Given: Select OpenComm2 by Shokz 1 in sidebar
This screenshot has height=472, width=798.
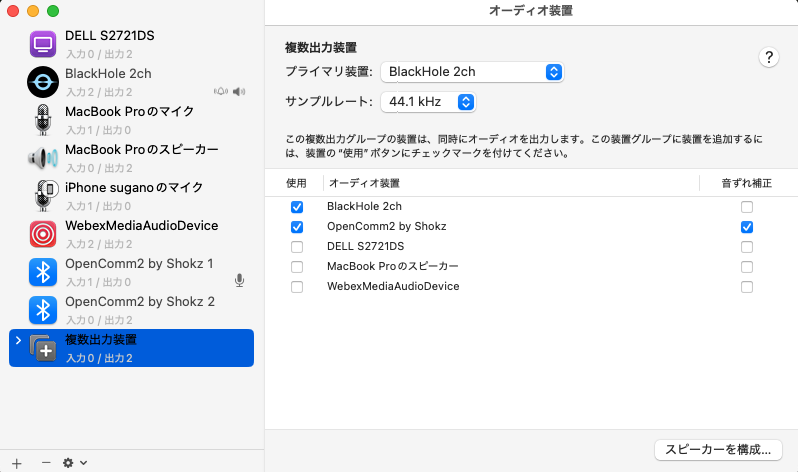Looking at the screenshot, I should [131, 272].
